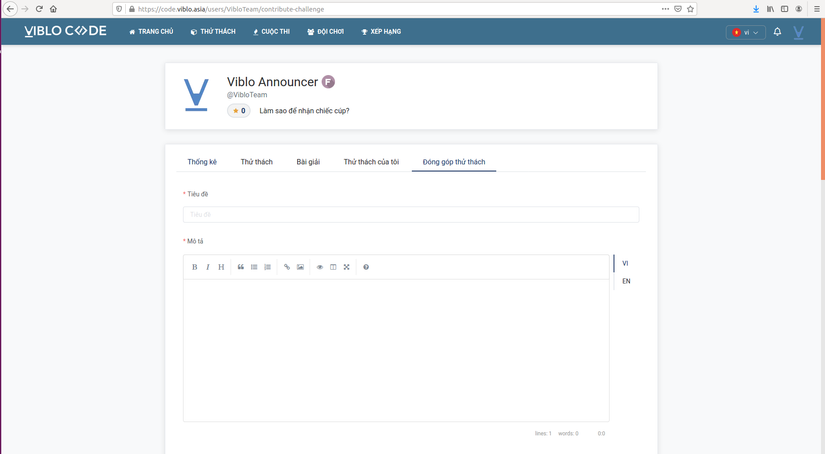This screenshot has height=454, width=825.
Task: Open browser home page icon
Action: pyautogui.click(x=53, y=9)
